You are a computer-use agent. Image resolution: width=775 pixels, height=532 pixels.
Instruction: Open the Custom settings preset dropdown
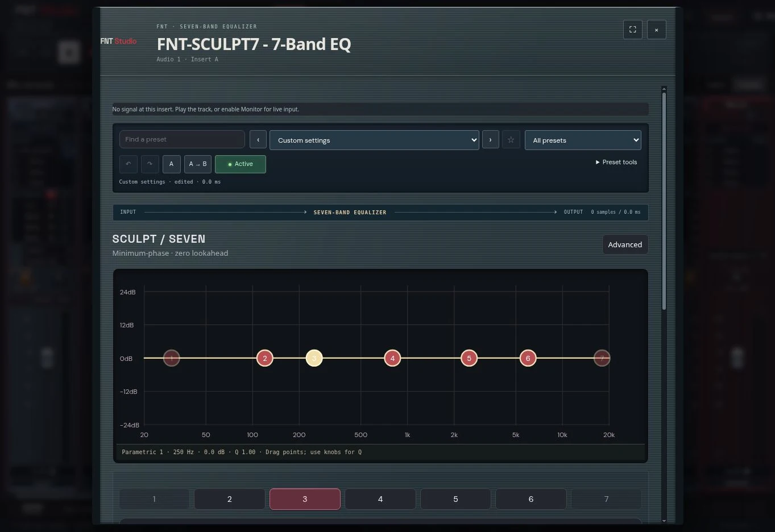point(375,140)
